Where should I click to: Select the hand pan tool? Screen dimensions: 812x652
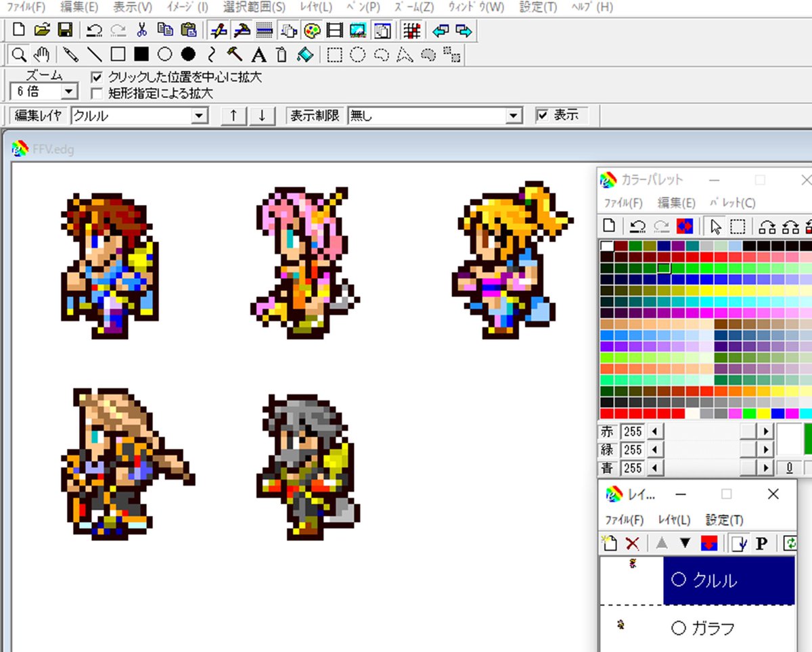(42, 54)
